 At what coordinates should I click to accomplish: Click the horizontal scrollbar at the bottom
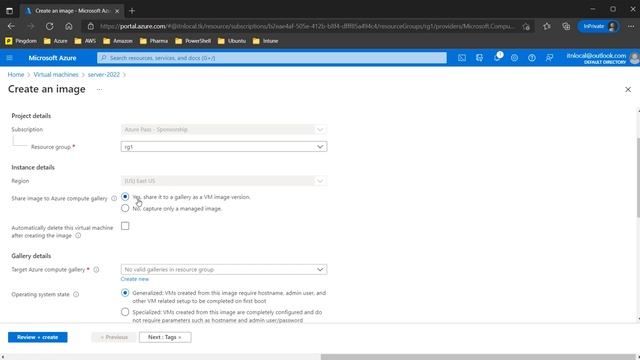(478, 357)
